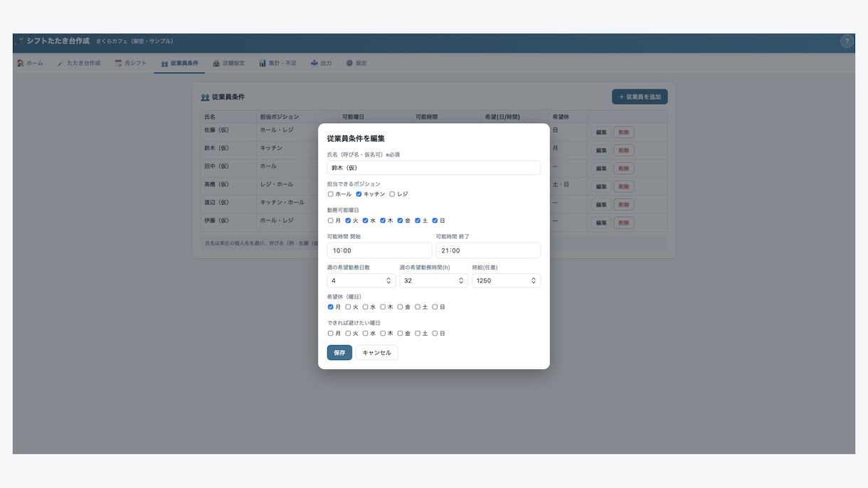The image size is (868, 488).
Task: Uncheck 日 under 勤務可能曜日
Action: (x=435, y=221)
